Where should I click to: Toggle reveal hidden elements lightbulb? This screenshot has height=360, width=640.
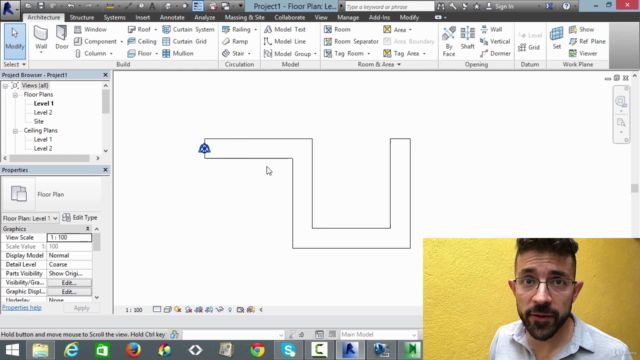[230, 310]
